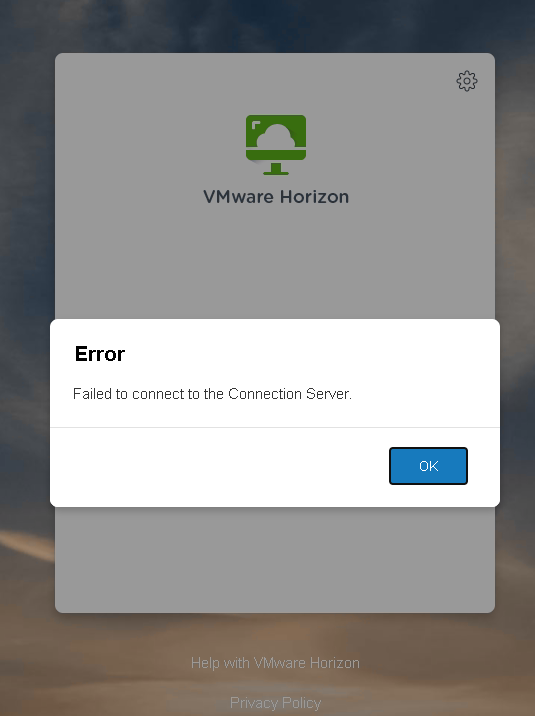The width and height of the screenshot is (535, 716).
Task: Click the word Horizon in the title
Action: [x=314, y=197]
